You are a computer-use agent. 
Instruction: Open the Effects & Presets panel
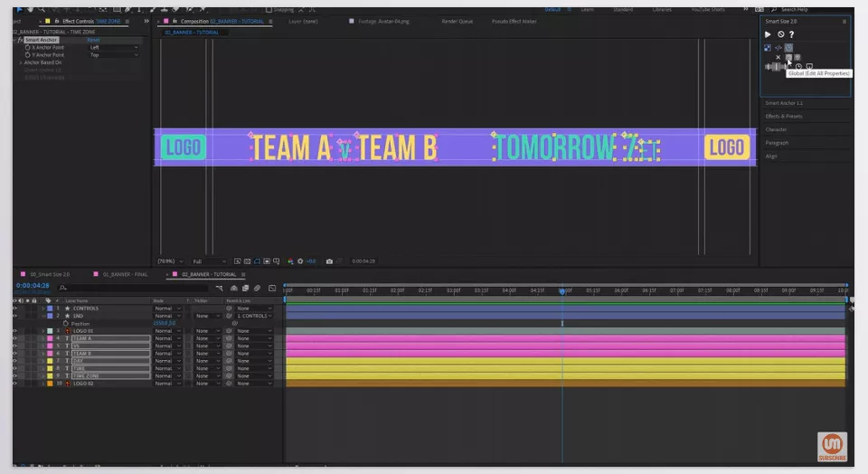tap(784, 116)
